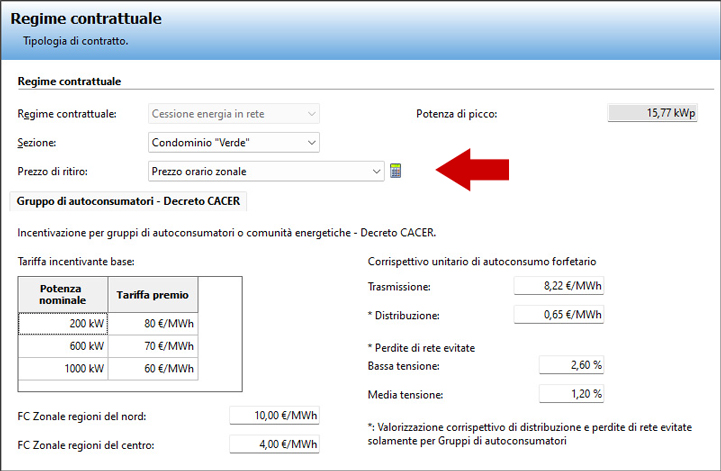Focus the Distribuzione value field
The height and width of the screenshot is (471, 721).
point(559,315)
